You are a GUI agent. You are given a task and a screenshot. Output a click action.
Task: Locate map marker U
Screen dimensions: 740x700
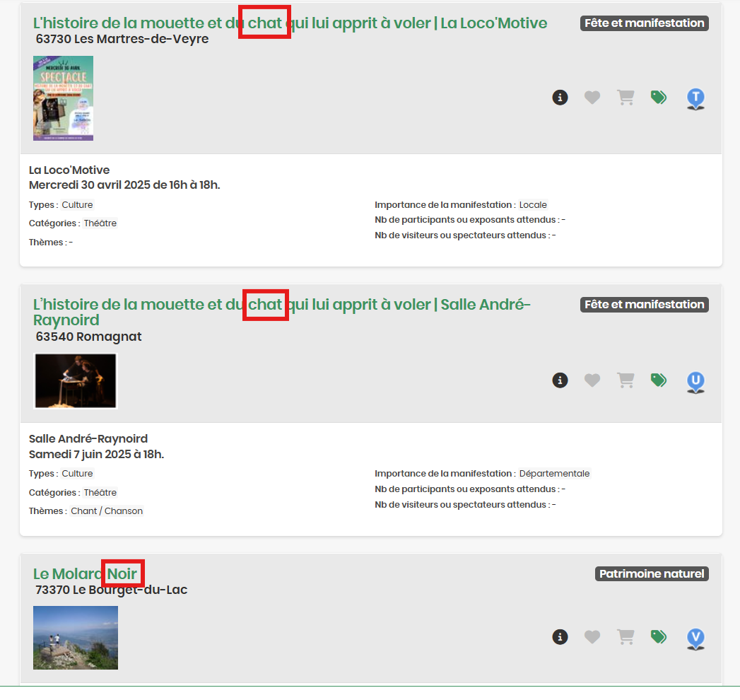point(695,382)
